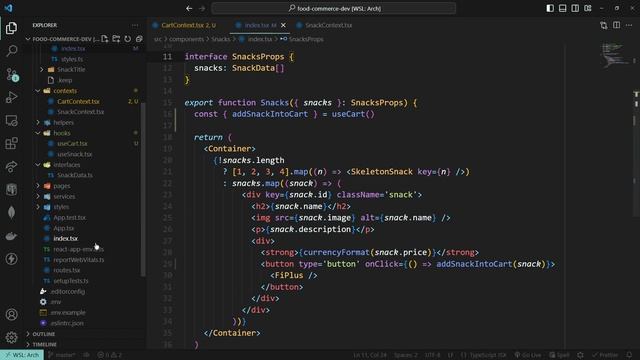
Task: Split the editor to the right
Action: coord(616,25)
